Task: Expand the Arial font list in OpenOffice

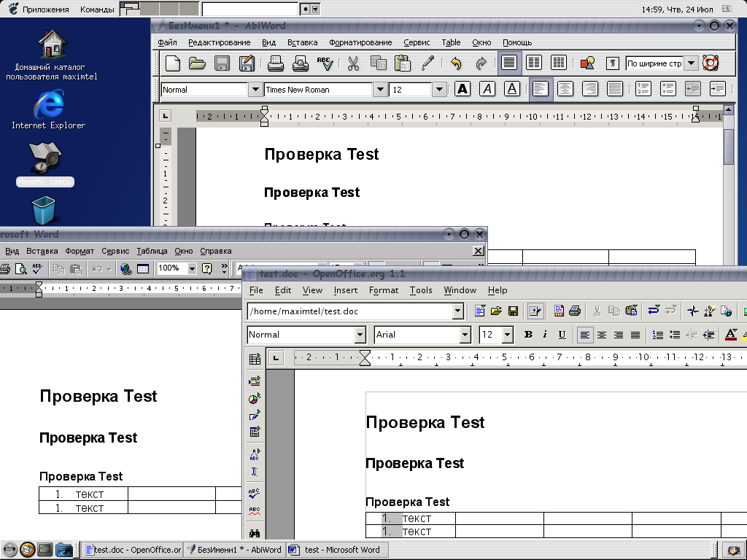Action: (465, 335)
